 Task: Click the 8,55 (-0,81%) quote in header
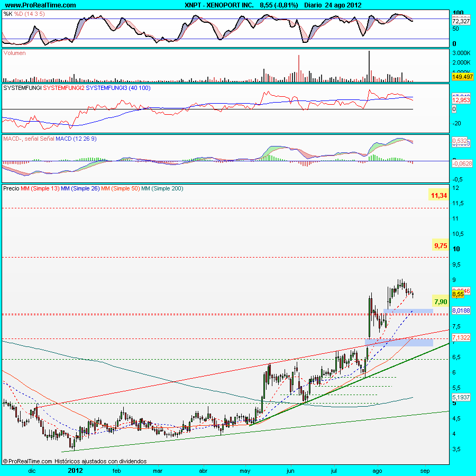click(279, 5)
